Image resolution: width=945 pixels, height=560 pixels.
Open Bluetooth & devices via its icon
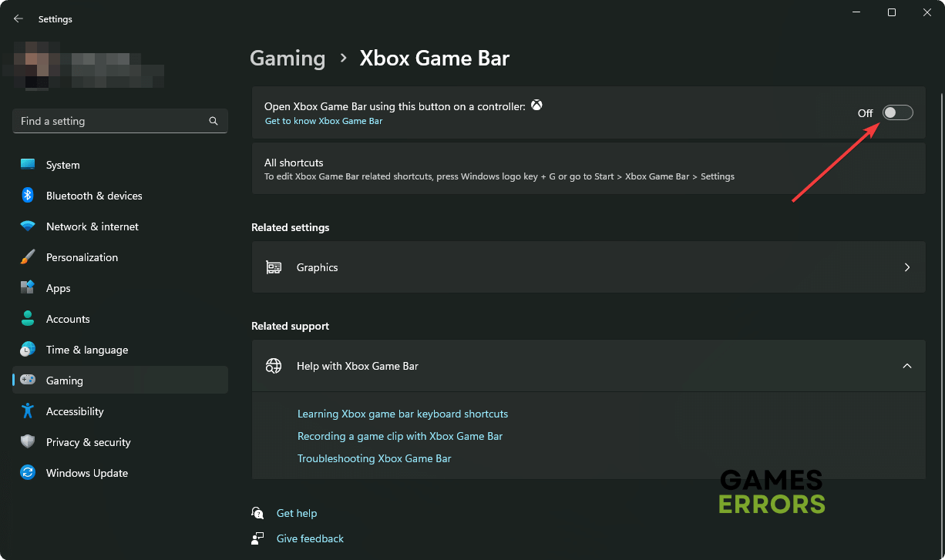pos(28,196)
